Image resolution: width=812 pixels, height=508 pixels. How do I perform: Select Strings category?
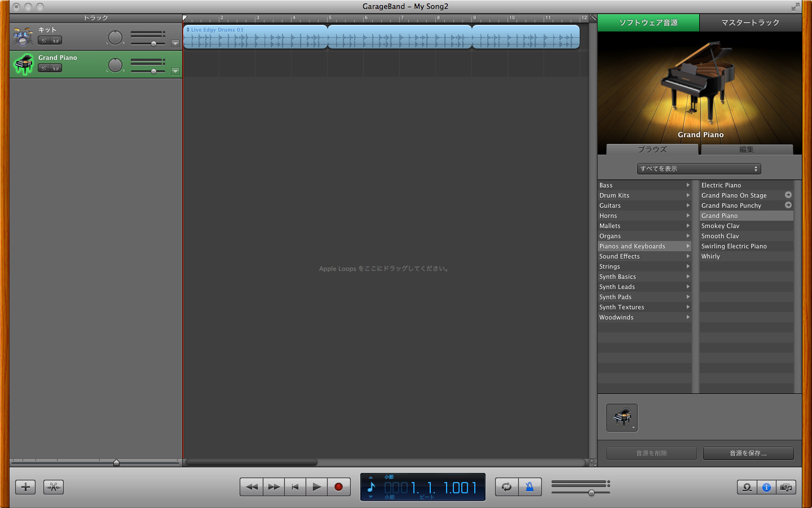tap(645, 266)
